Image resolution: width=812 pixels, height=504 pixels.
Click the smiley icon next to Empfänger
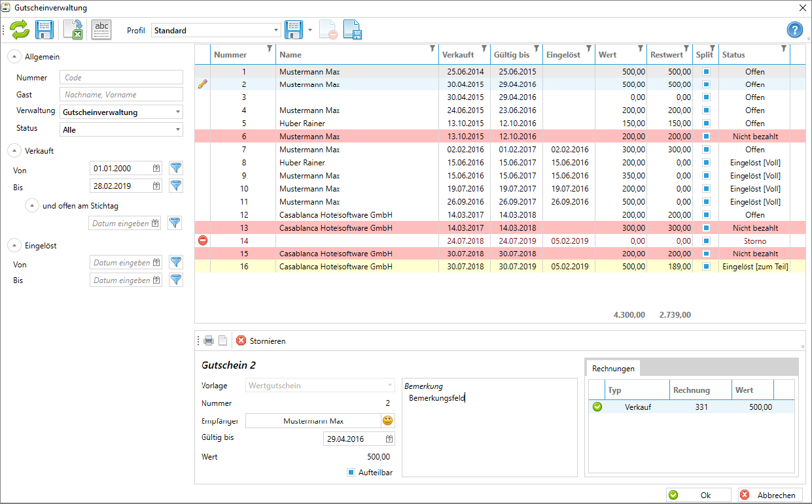pyautogui.click(x=387, y=421)
